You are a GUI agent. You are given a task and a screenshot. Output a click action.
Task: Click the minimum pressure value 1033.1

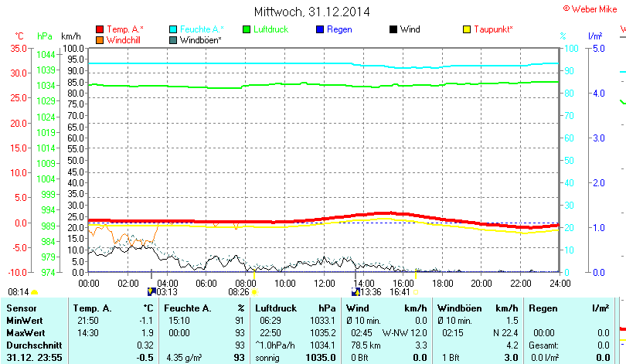(323, 321)
